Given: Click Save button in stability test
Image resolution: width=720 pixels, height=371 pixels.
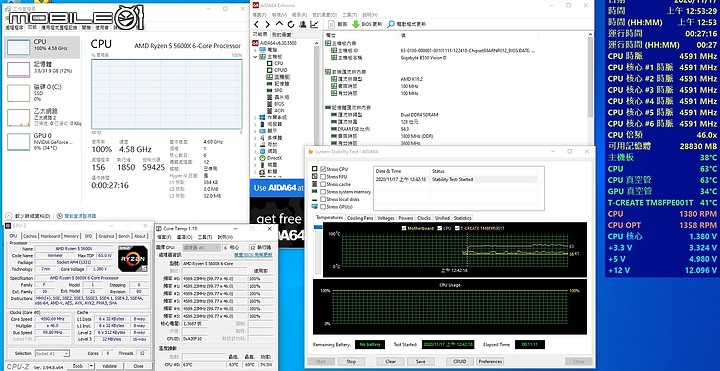Looking at the screenshot, I should (x=422, y=361).
